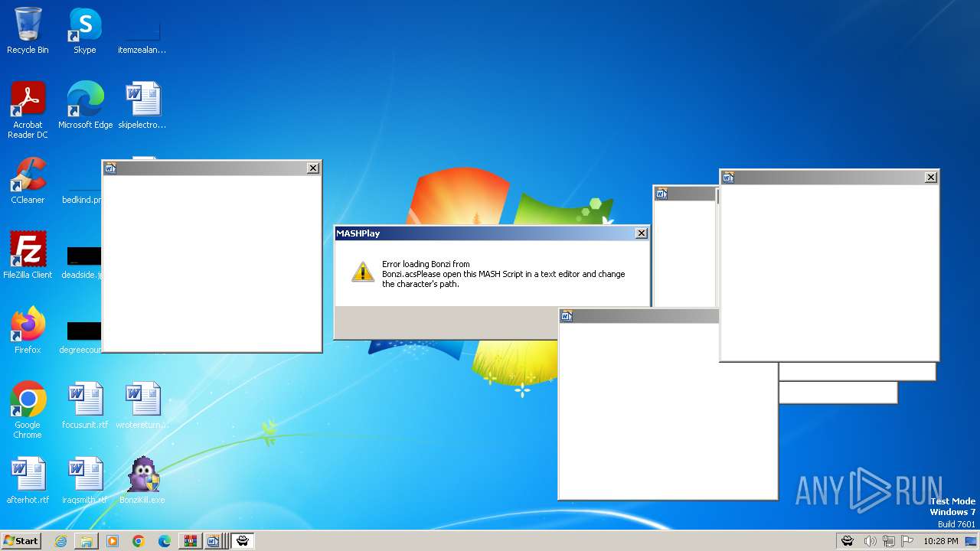Click the MASHPlay dialog title bar
The width and height of the screenshot is (980, 551).
click(492, 233)
